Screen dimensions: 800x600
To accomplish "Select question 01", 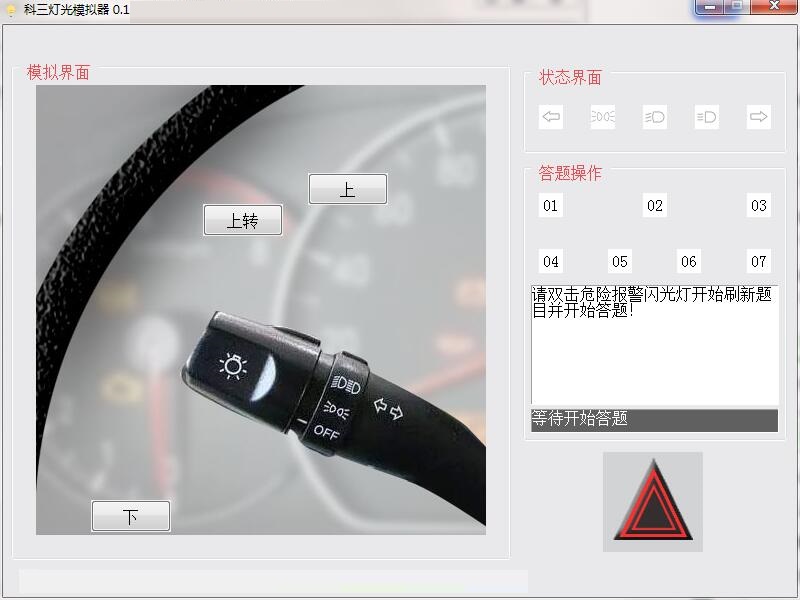I will pos(551,205).
